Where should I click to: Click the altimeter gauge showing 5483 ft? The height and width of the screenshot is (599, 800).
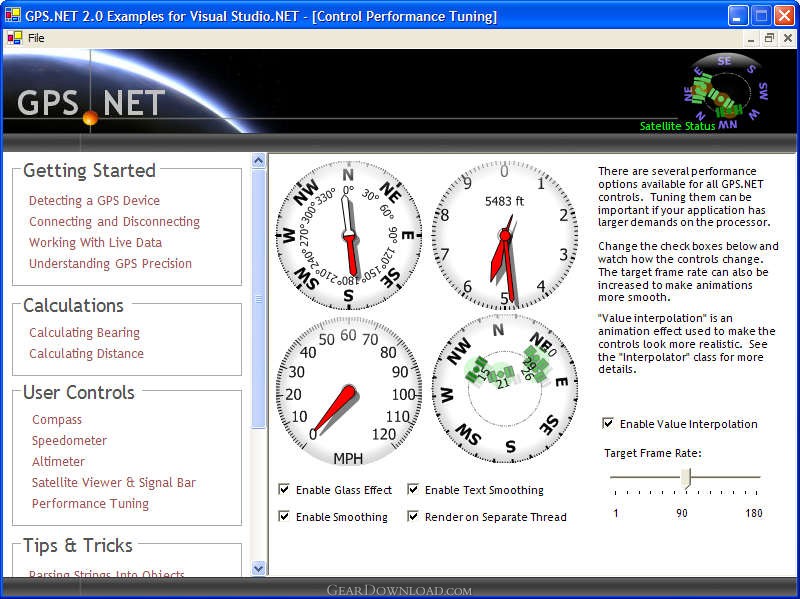pyautogui.click(x=505, y=235)
